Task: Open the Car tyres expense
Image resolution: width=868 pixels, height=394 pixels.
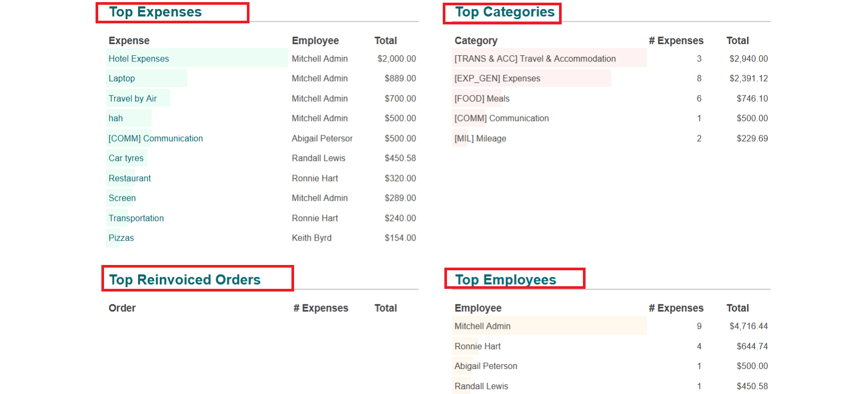Action: [126, 158]
